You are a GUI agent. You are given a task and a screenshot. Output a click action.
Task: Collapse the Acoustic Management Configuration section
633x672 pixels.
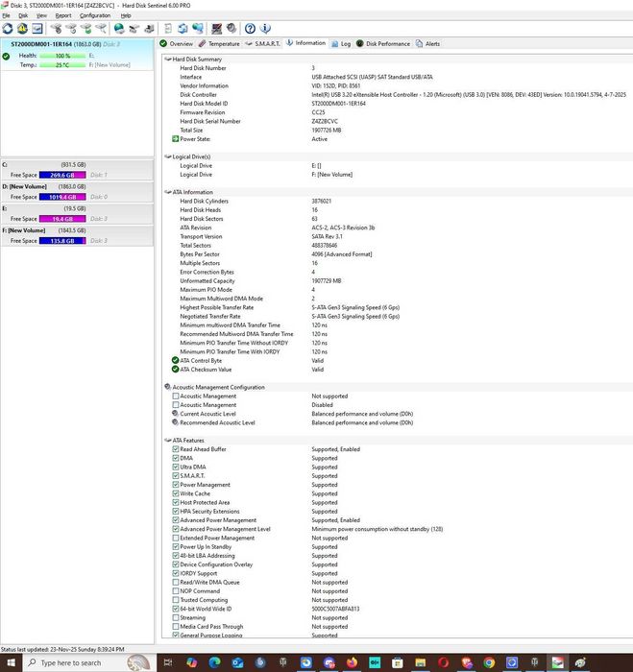[x=168, y=387]
